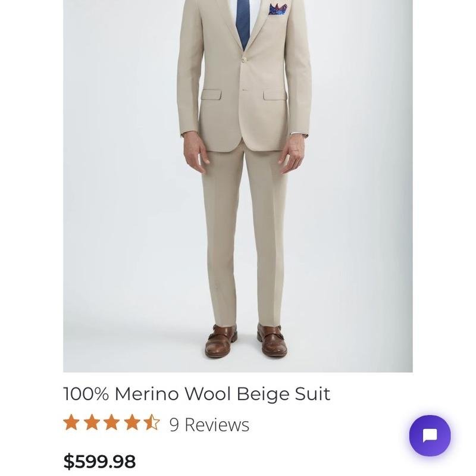Open the 9 Reviews link

coord(209,424)
